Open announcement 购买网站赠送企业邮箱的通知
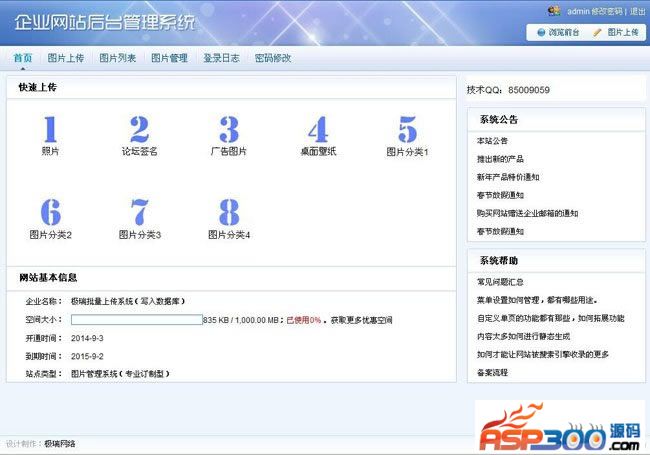This screenshot has width=650, height=455. point(527,213)
